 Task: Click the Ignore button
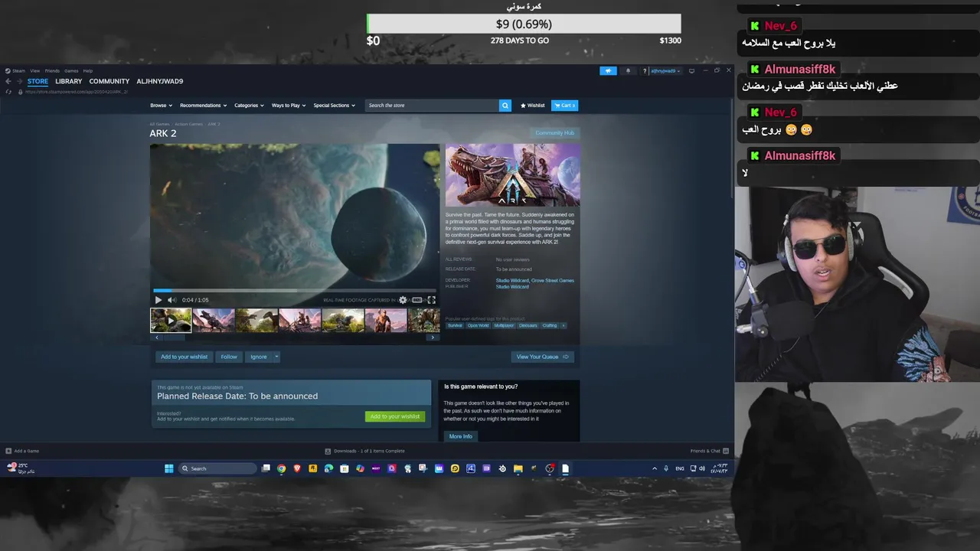pyautogui.click(x=259, y=357)
